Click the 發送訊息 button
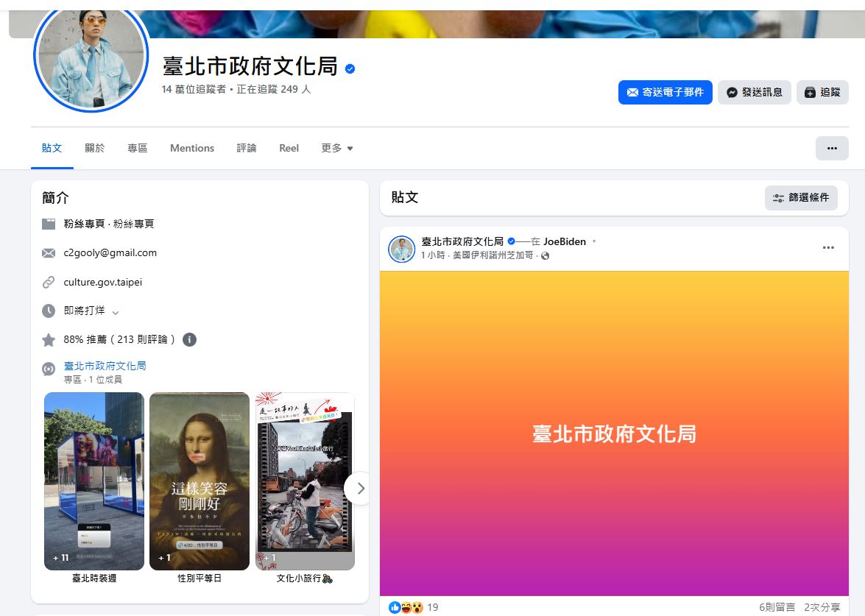 (x=754, y=92)
